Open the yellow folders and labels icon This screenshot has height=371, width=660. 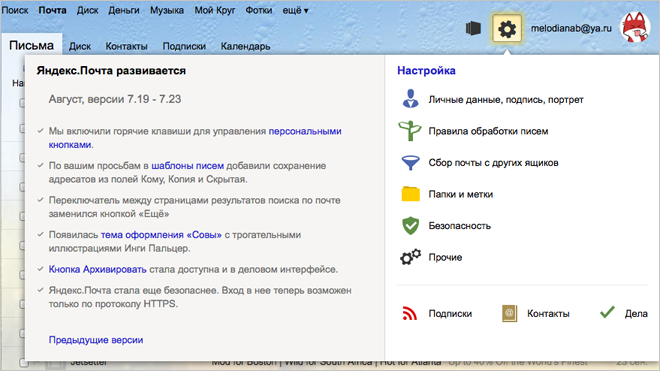(410, 194)
